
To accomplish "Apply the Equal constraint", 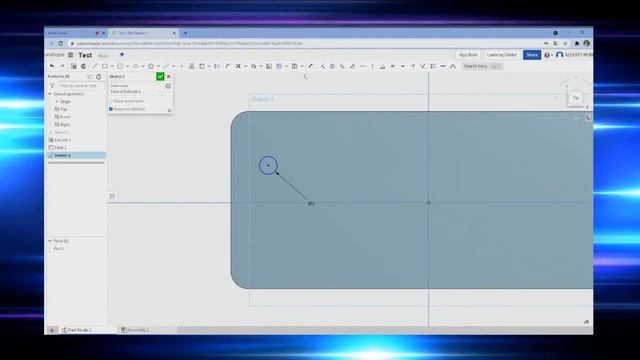I will (x=393, y=66).
